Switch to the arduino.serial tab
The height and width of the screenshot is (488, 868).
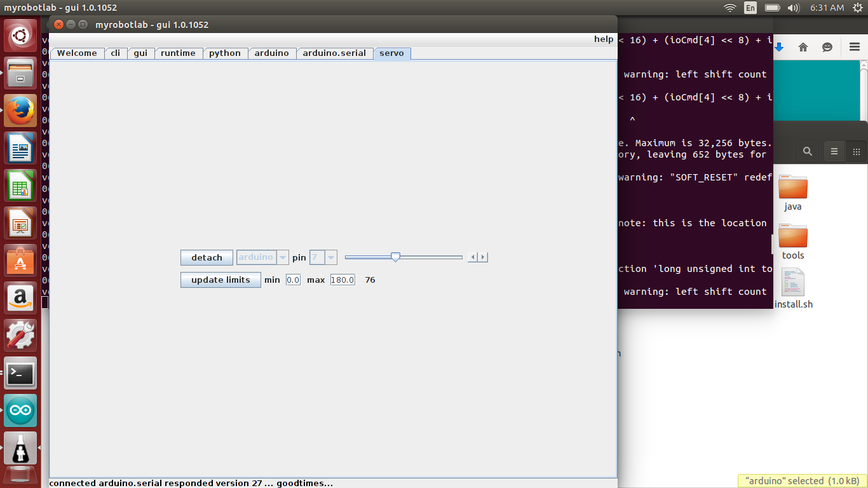tap(334, 53)
